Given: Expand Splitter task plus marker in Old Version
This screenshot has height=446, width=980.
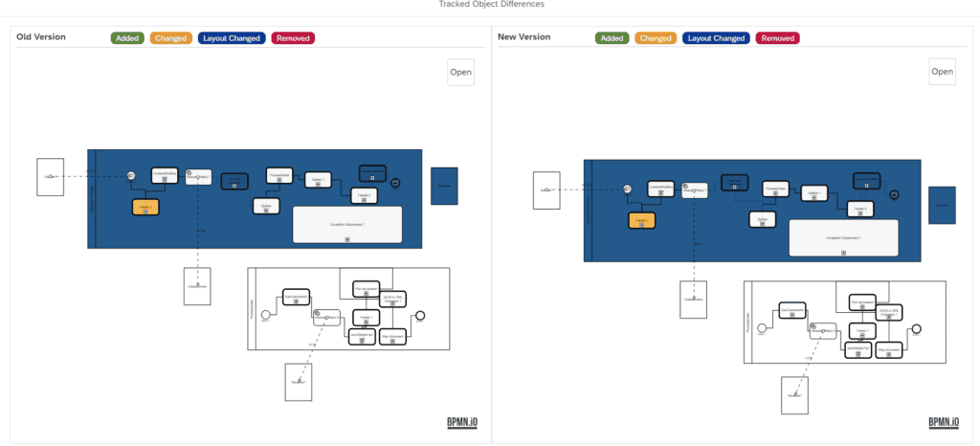Looking at the screenshot, I should (x=266, y=211).
